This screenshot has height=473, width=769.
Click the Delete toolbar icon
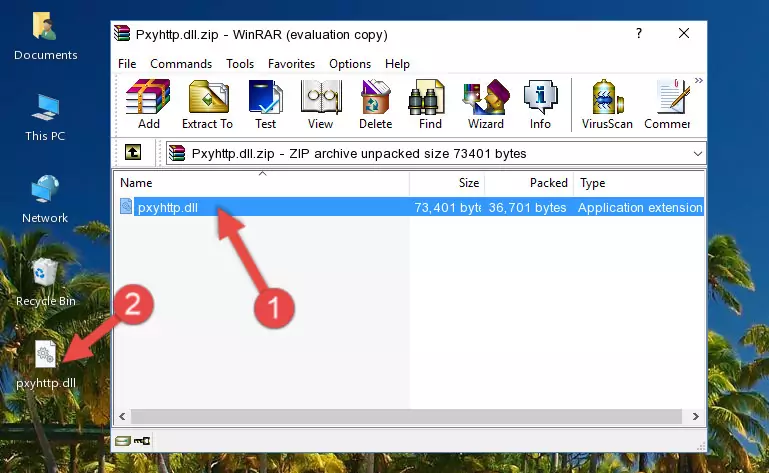(x=376, y=105)
